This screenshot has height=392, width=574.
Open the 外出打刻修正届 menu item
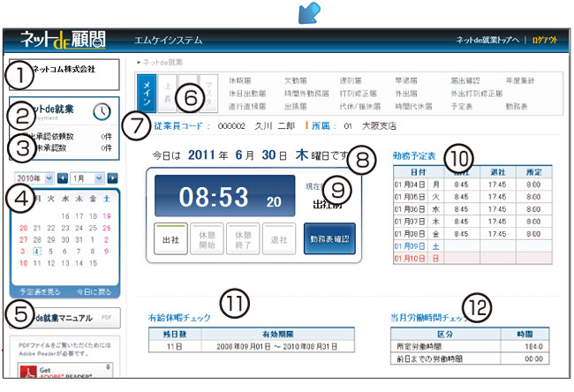pos(477,94)
